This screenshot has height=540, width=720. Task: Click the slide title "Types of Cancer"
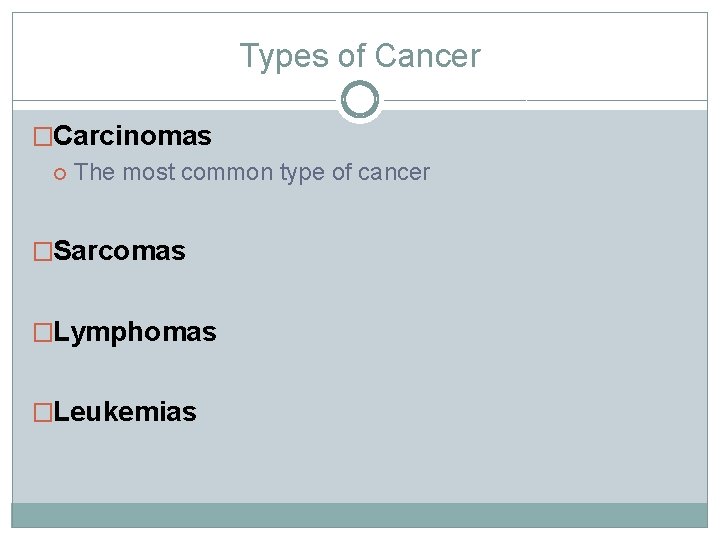360,56
